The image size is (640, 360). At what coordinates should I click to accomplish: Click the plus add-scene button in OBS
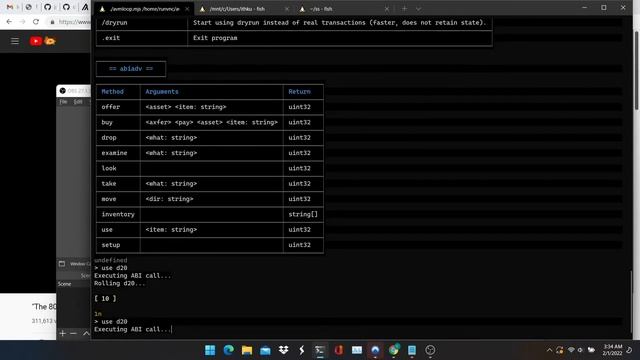(x=62, y=333)
